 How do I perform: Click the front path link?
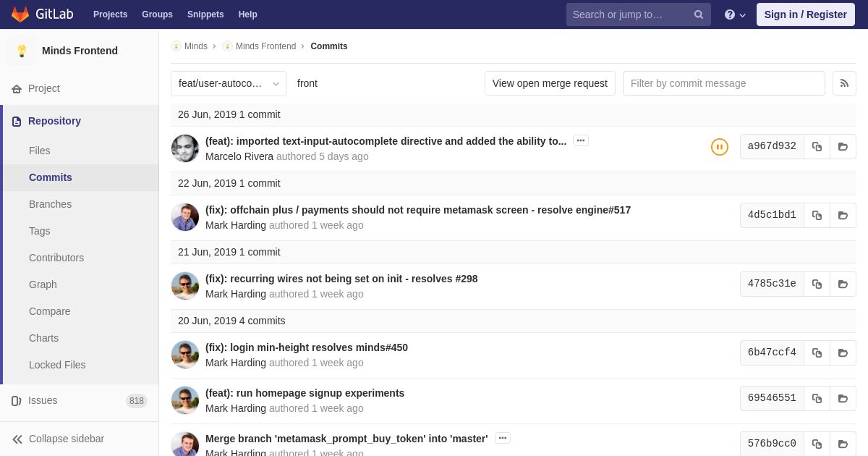click(307, 83)
